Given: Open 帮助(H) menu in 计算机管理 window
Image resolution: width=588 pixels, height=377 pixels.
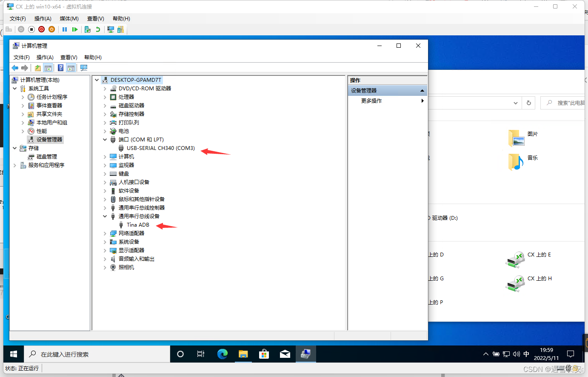Looking at the screenshot, I should [x=93, y=58].
